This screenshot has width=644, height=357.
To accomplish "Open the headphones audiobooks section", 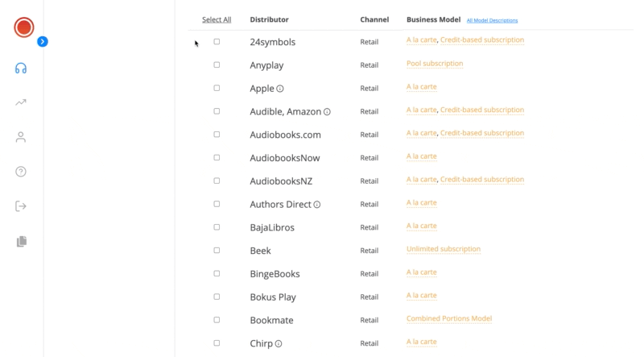I will point(21,68).
